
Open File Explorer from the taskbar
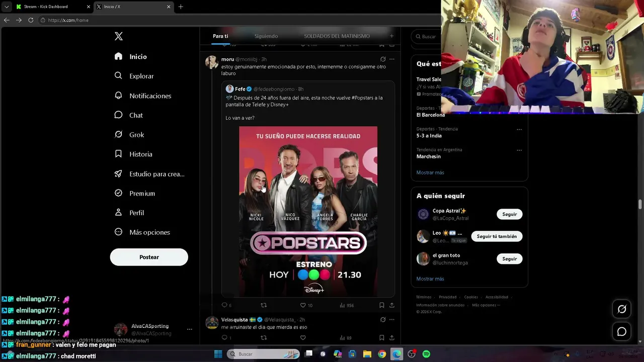click(x=367, y=354)
